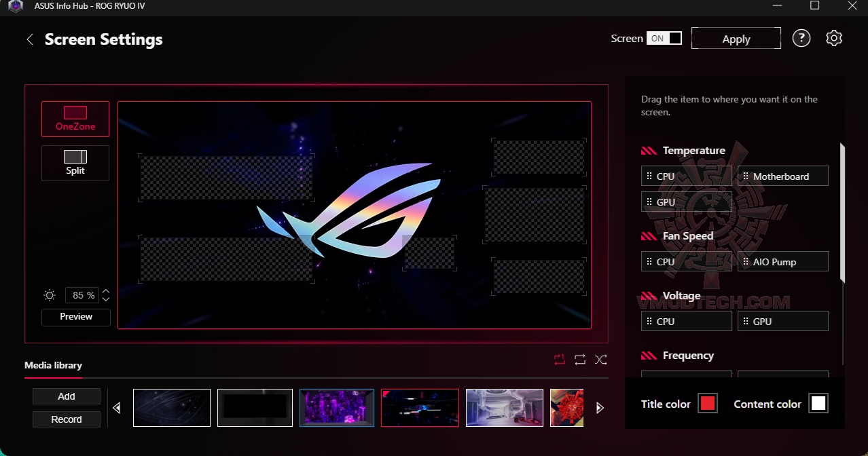Switch to the Media library tab
Image resolution: width=868 pixels, height=456 pixels.
(x=53, y=365)
